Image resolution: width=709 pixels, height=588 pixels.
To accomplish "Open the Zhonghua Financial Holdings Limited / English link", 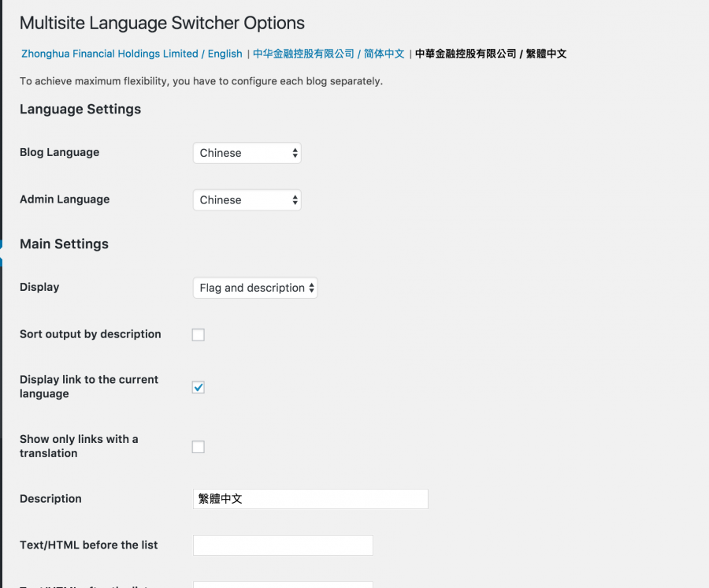I will point(132,54).
